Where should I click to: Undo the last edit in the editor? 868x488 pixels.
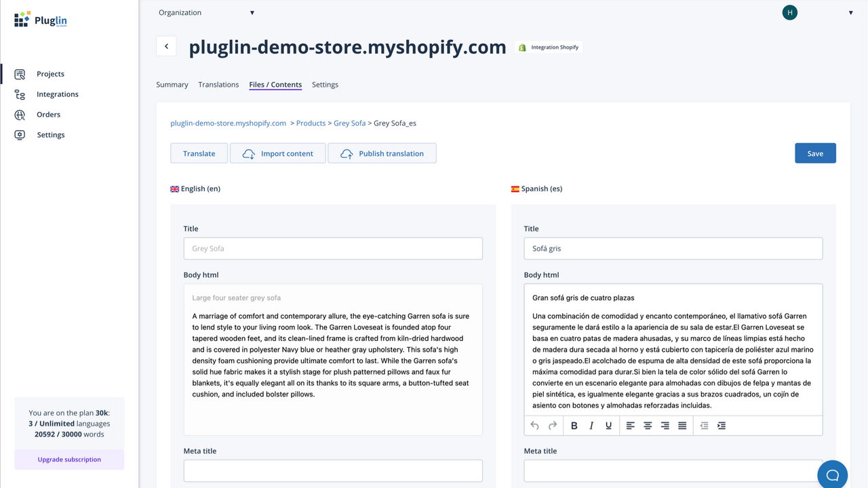(534, 426)
